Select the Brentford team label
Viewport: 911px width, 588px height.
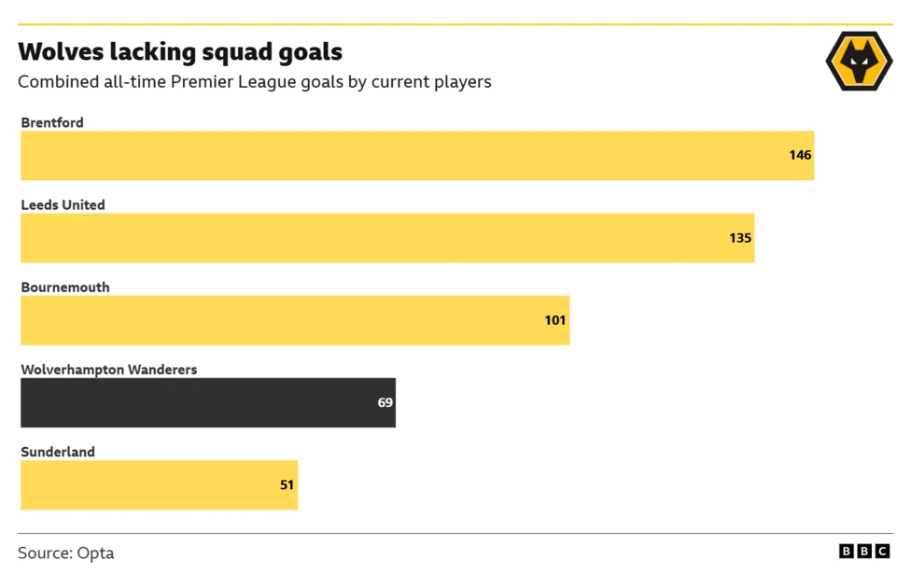point(52,122)
